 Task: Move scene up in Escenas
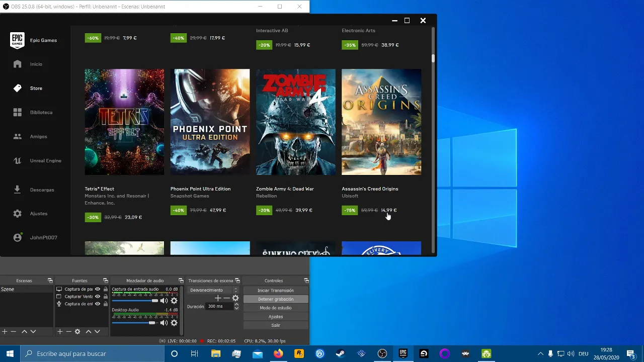pos(24,331)
